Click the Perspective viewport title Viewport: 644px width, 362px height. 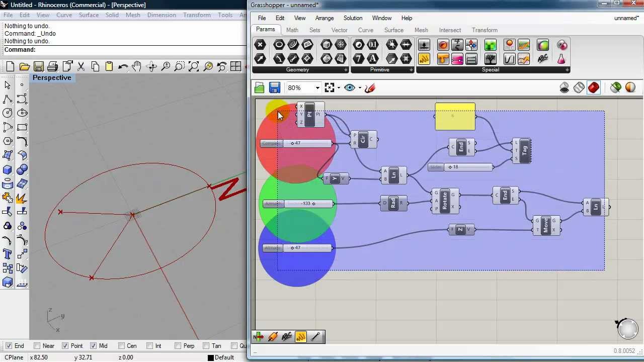(x=52, y=78)
